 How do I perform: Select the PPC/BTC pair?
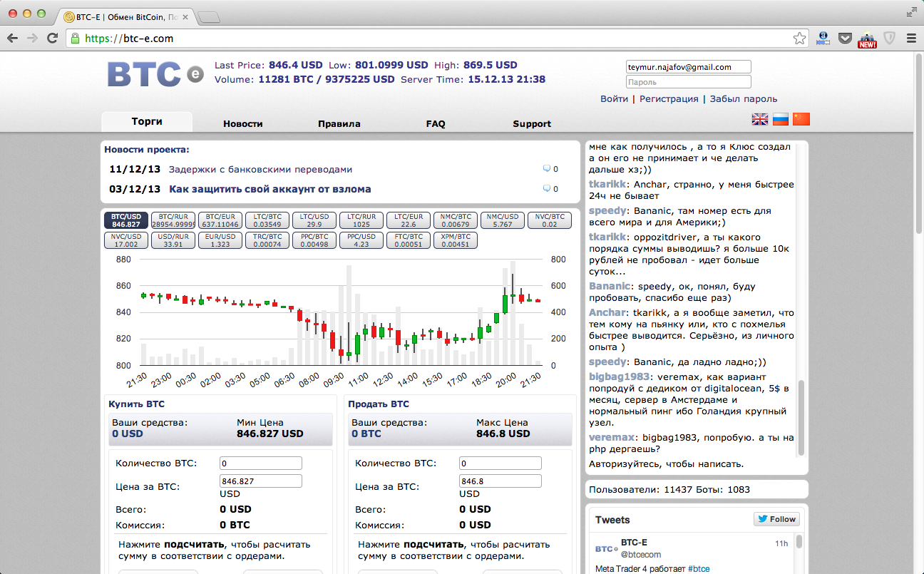[x=314, y=240]
